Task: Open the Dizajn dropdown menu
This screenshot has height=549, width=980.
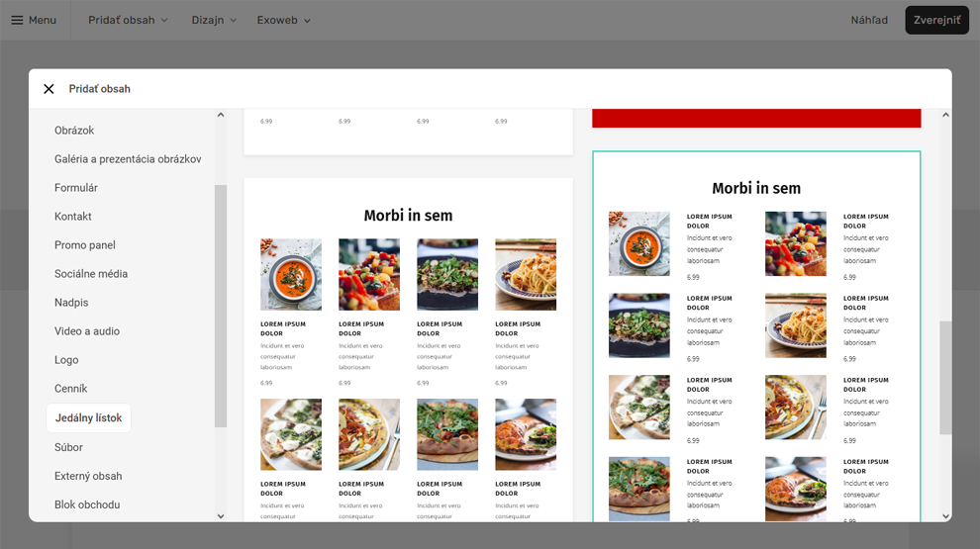Action: click(x=214, y=20)
